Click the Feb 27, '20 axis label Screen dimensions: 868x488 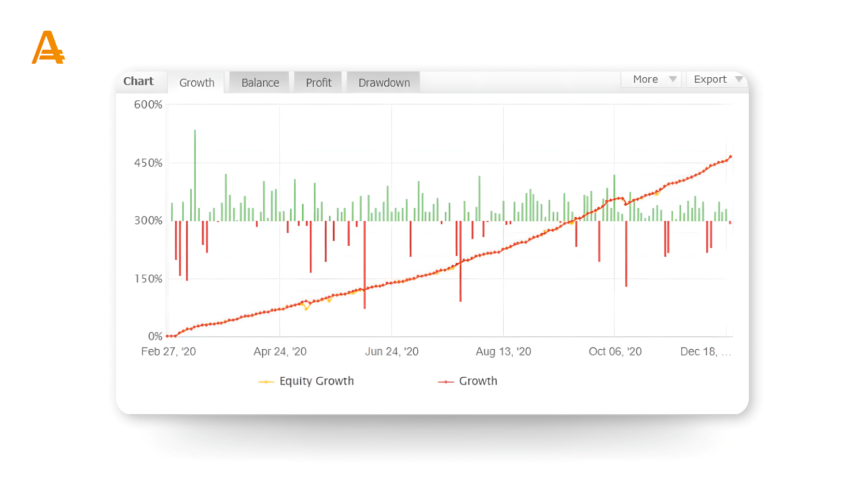coord(168,352)
